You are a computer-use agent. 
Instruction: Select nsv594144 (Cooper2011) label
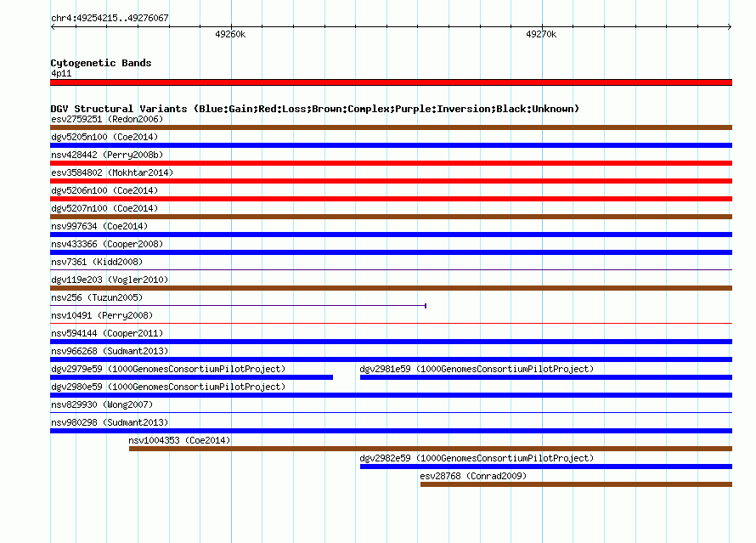(x=107, y=333)
